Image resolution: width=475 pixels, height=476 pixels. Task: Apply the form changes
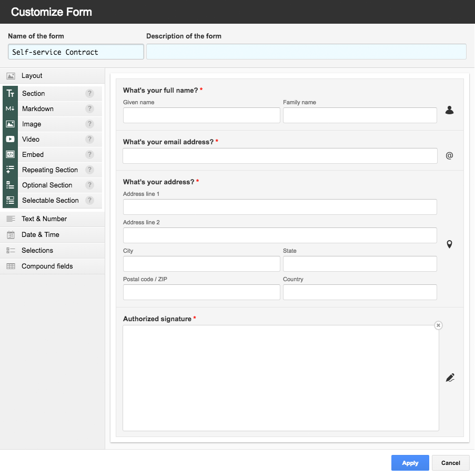[x=410, y=463]
